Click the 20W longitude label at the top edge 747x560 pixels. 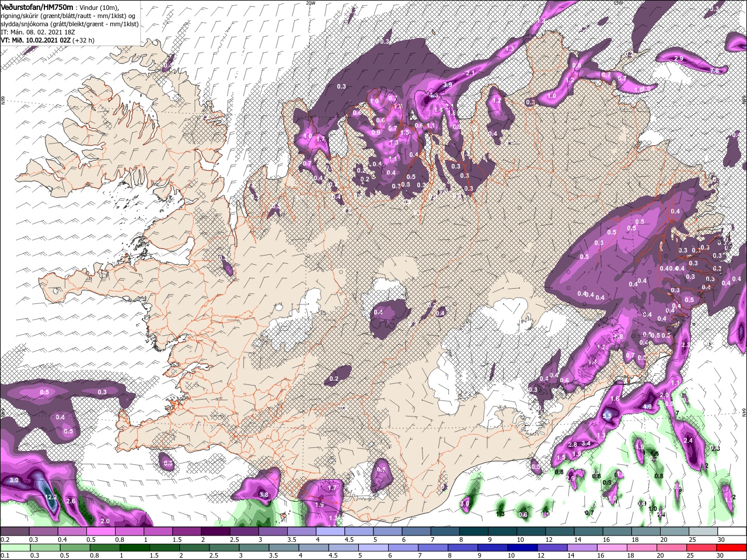tap(310, 2)
